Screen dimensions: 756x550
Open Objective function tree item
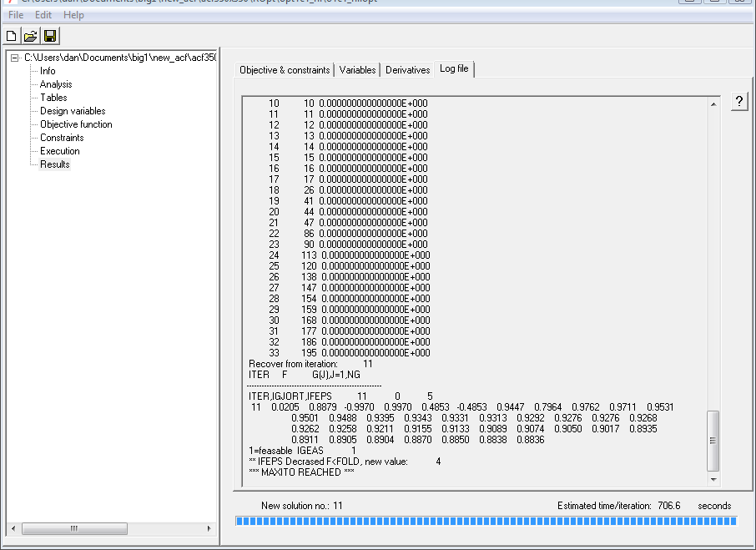76,124
